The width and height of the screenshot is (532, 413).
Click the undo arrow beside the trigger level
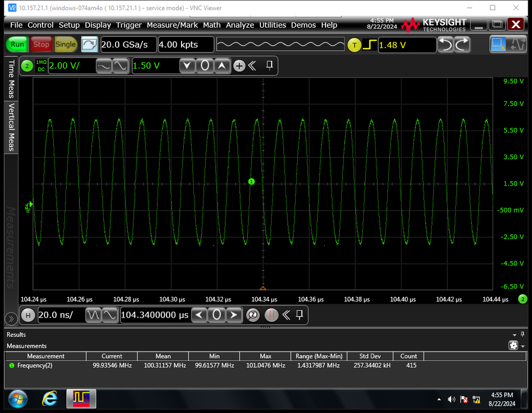coord(446,44)
